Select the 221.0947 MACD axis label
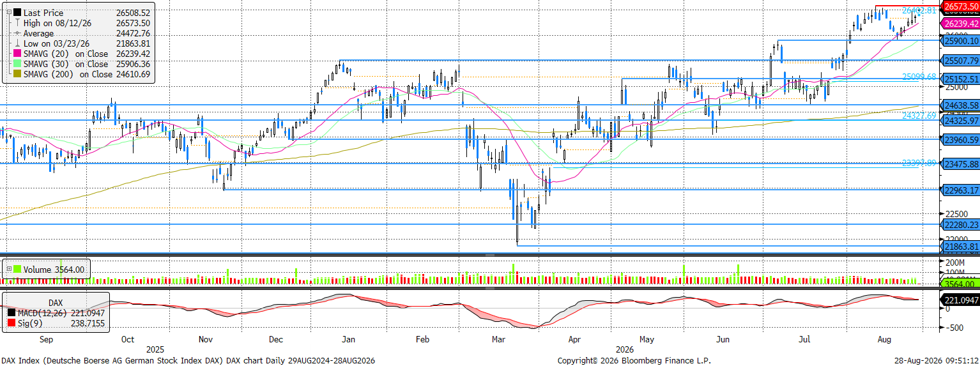This screenshot has width=980, height=366. (x=961, y=300)
